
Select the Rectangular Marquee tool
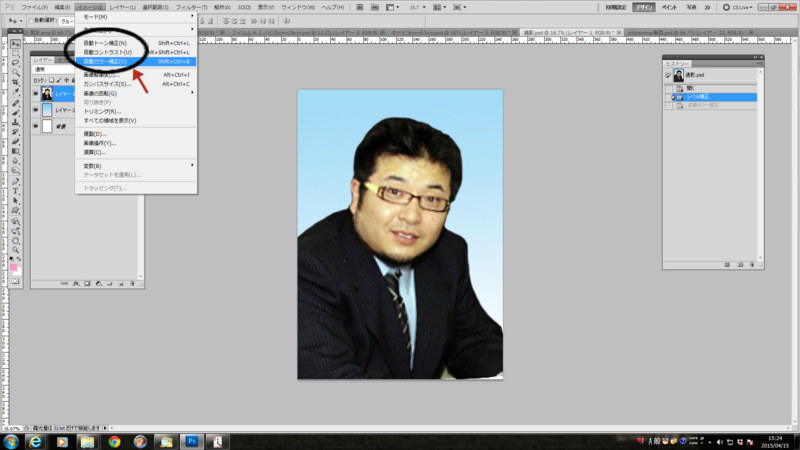point(15,54)
